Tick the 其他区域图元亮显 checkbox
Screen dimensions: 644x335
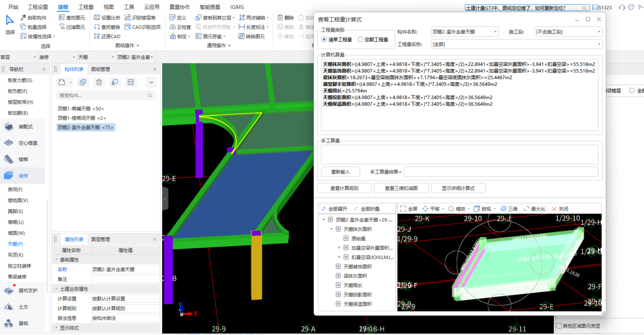559,326
